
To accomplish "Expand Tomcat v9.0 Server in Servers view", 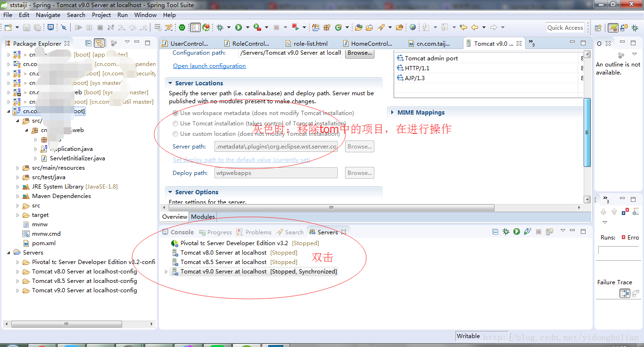I will pos(166,272).
